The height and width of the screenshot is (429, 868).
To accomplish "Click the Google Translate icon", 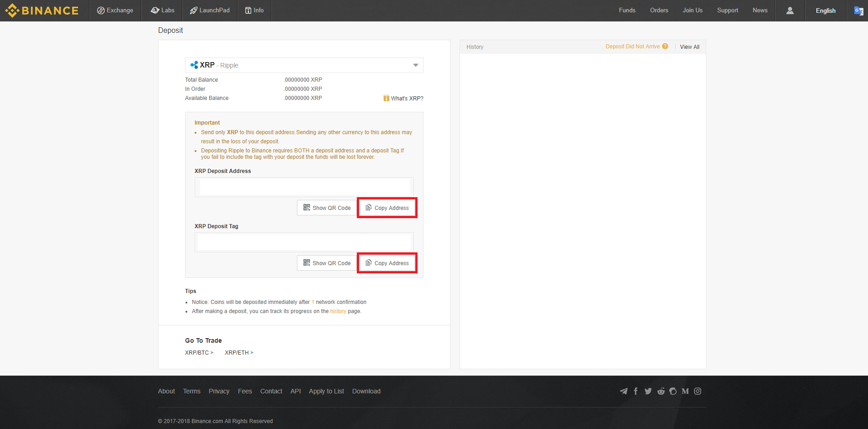I will coord(858,10).
